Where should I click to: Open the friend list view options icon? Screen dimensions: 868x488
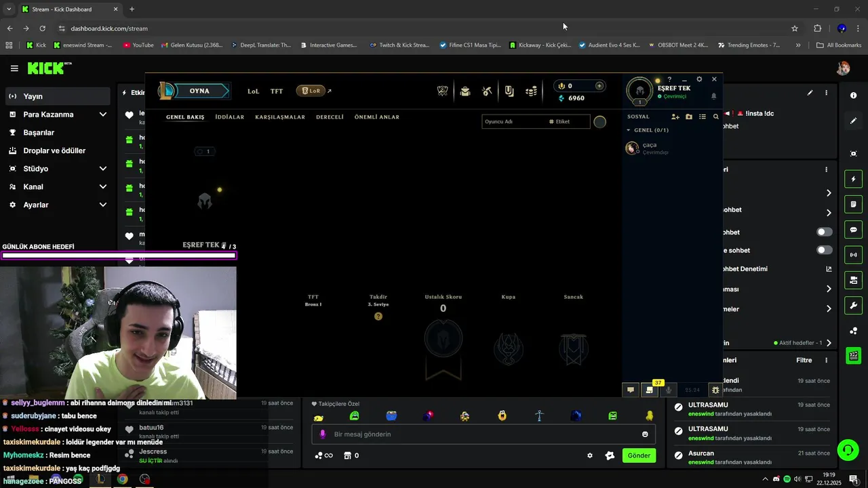coord(703,117)
